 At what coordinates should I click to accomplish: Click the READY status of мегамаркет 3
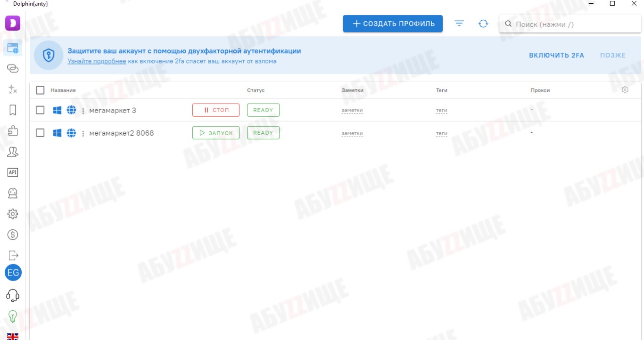tap(263, 110)
